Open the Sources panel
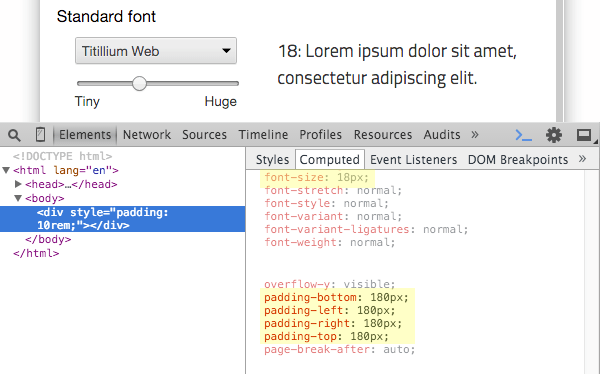 coord(204,135)
